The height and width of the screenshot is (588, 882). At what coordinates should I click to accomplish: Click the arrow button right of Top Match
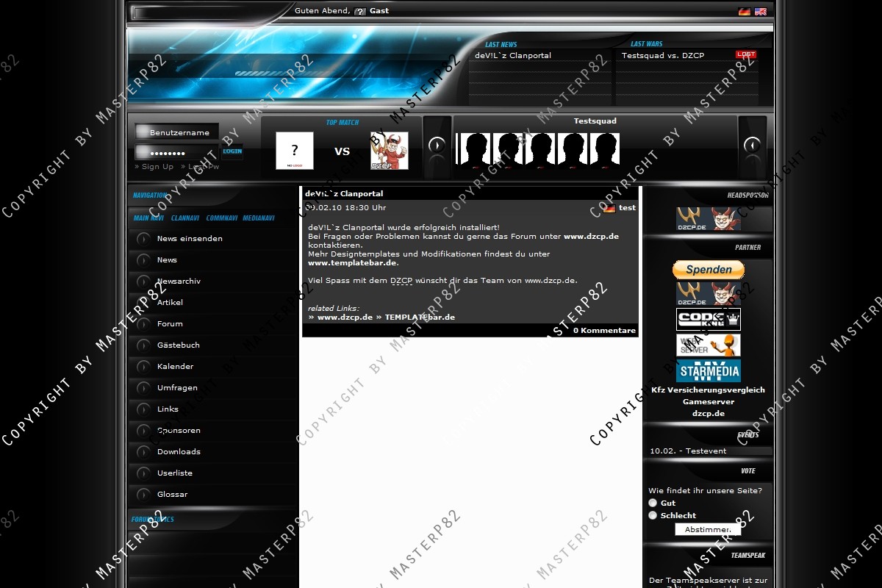pos(437,146)
